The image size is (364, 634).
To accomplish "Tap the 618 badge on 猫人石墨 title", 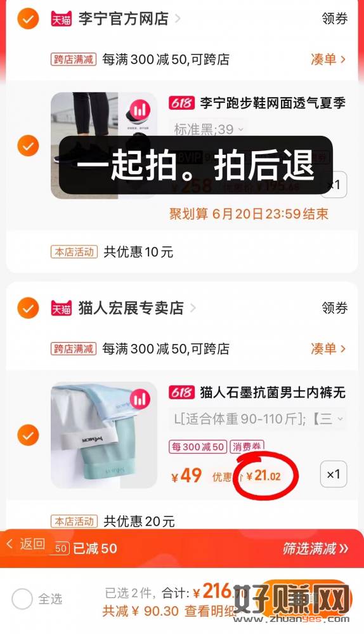I will (182, 392).
